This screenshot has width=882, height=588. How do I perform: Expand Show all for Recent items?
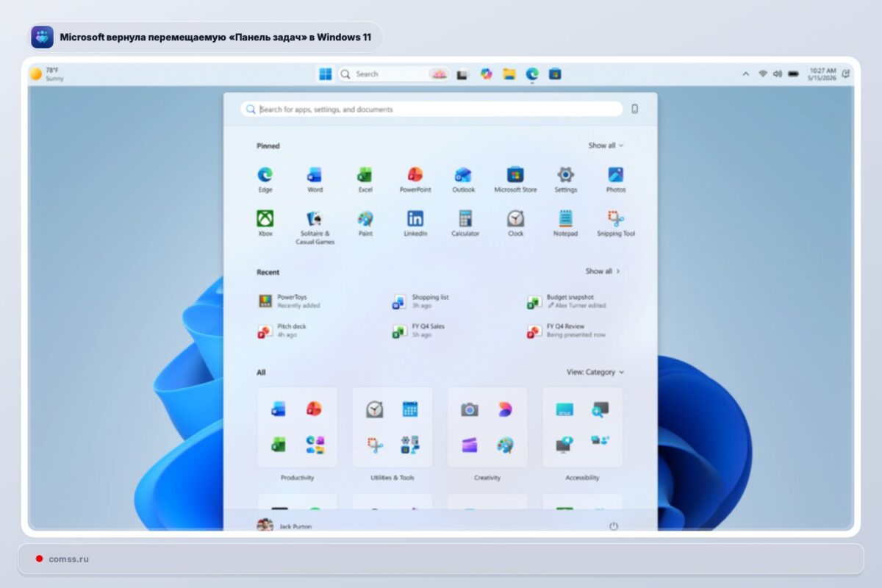coord(603,271)
